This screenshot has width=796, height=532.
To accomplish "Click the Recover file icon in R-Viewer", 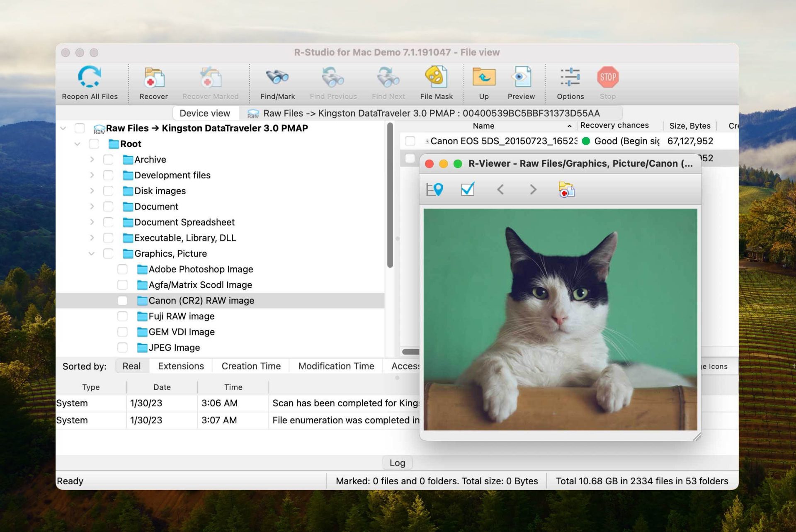I will point(567,190).
